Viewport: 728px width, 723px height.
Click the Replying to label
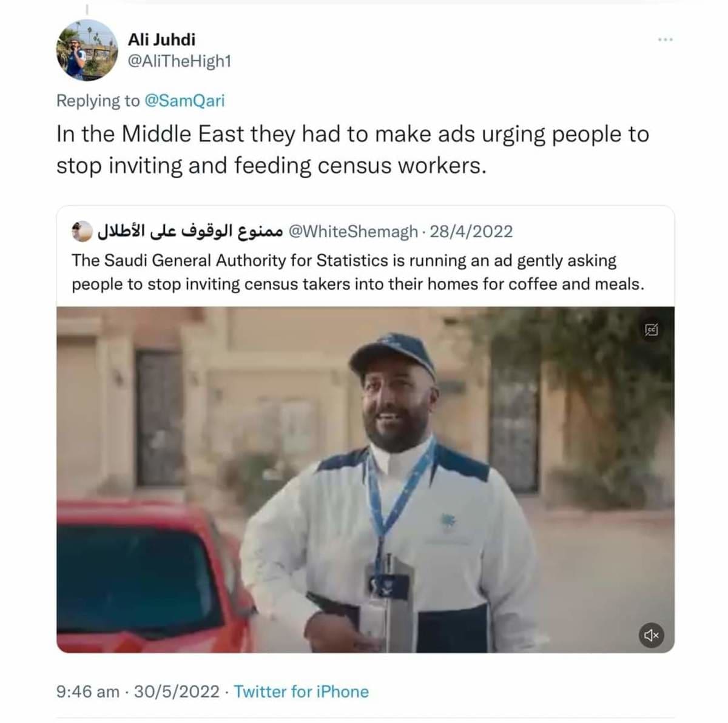pos(98,101)
